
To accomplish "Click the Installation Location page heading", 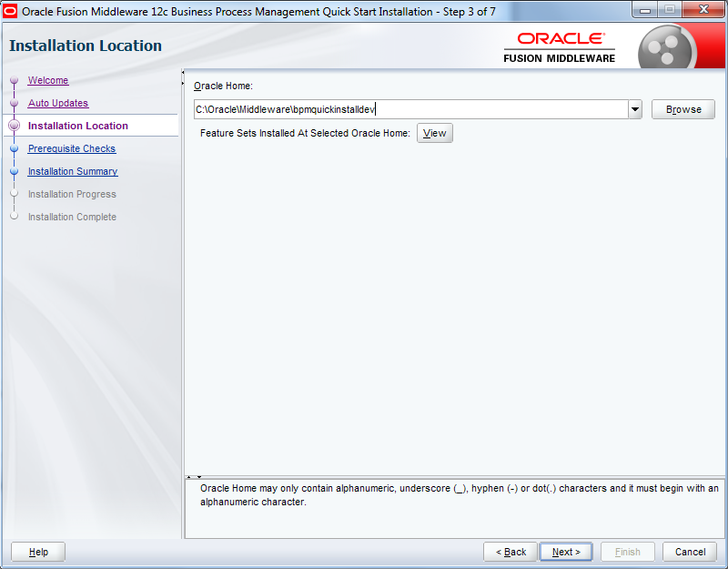I will click(x=86, y=46).
